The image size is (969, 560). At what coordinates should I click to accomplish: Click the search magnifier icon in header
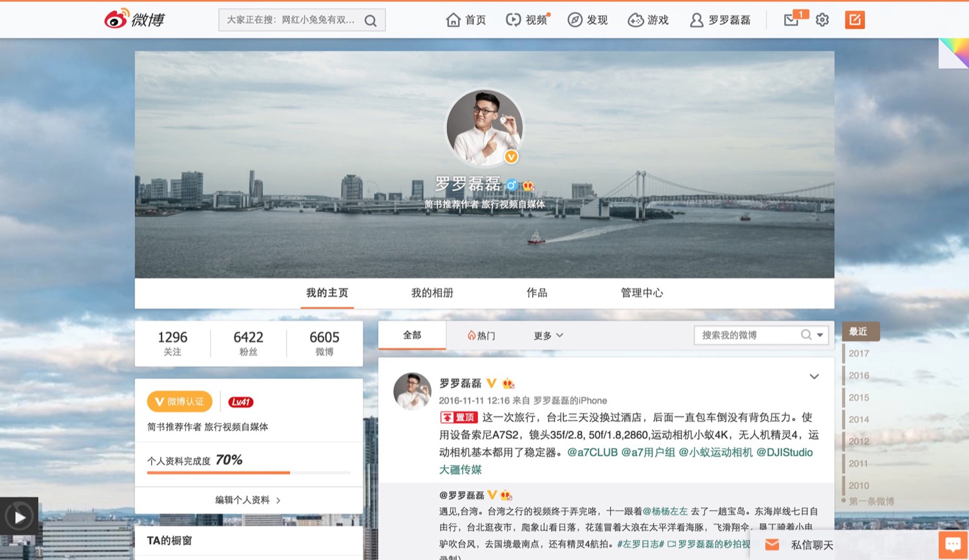pos(371,21)
